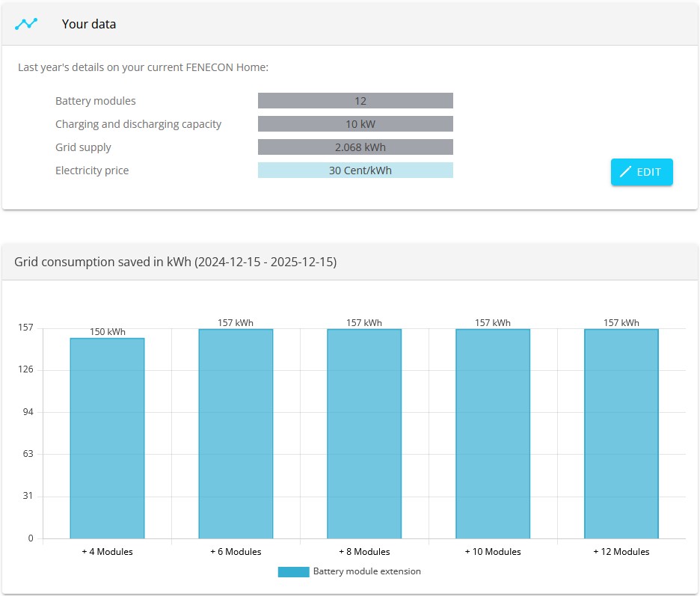The height and width of the screenshot is (596, 700).
Task: Click the pencil icon on the Edit button
Action: (x=625, y=172)
